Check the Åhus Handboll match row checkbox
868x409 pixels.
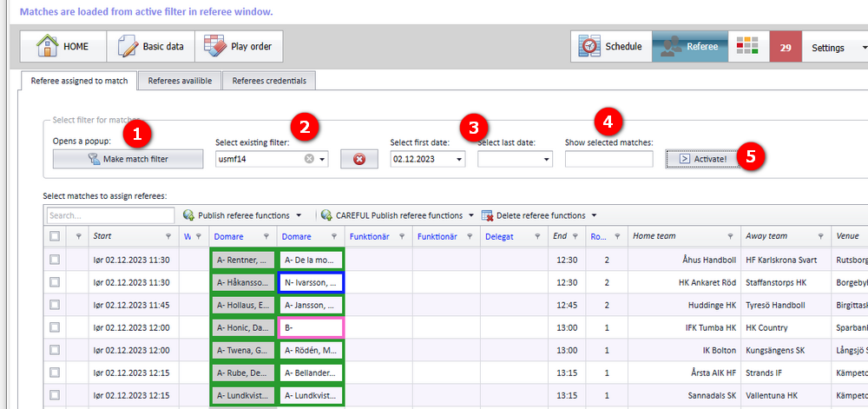[x=54, y=260]
